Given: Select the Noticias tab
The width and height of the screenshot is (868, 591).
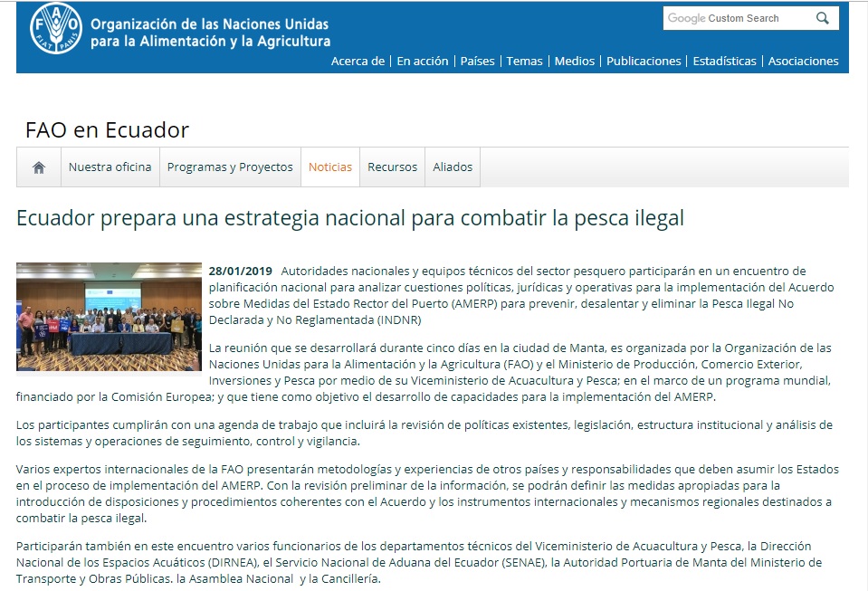Looking at the screenshot, I should [330, 167].
